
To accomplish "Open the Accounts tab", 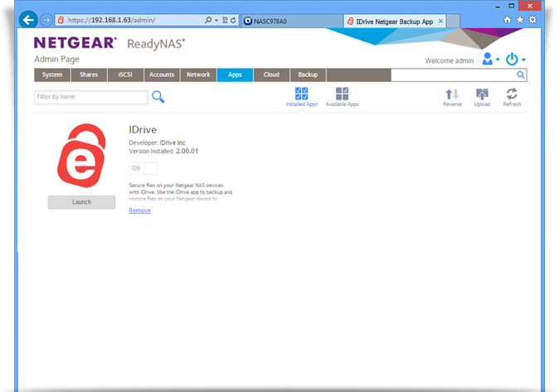I will (162, 75).
